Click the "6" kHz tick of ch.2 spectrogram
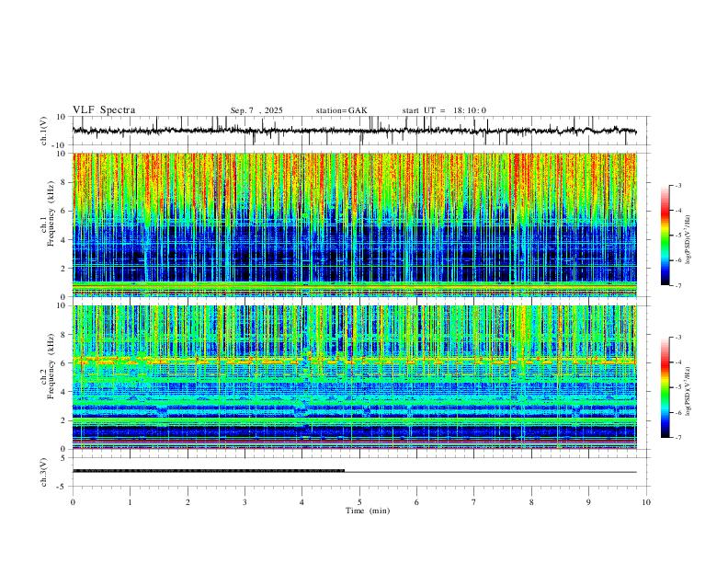 64,363
